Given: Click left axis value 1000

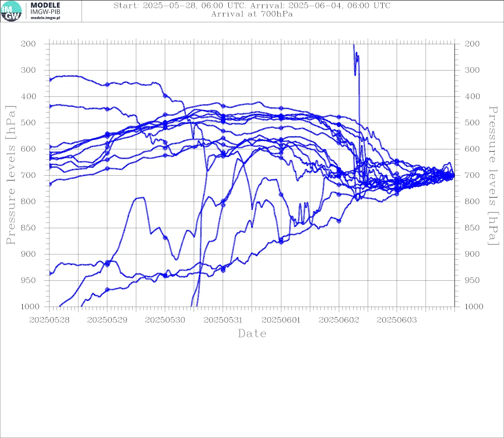Looking at the screenshot, I should click(30, 307).
